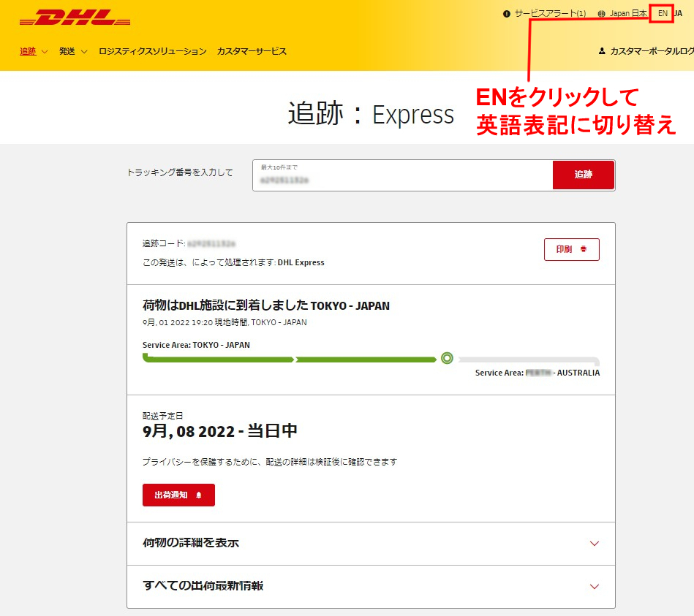Open カスタマーサービス menu item

pyautogui.click(x=252, y=51)
